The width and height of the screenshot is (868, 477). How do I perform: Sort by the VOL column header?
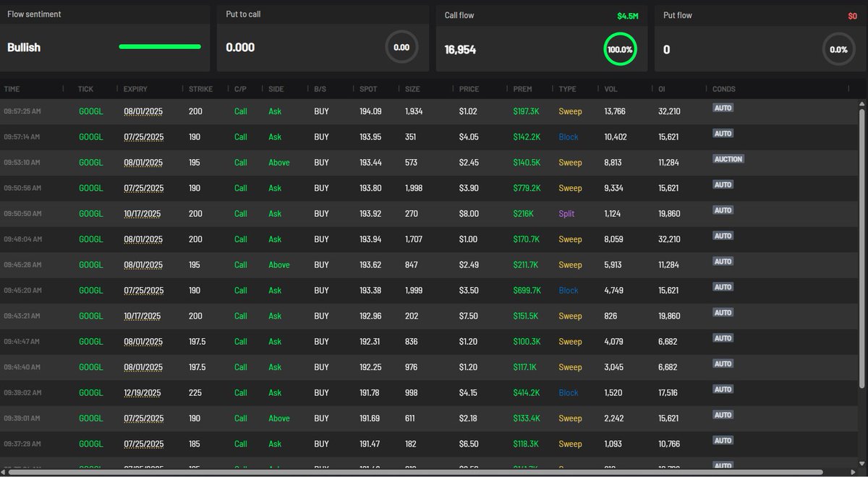(x=610, y=89)
